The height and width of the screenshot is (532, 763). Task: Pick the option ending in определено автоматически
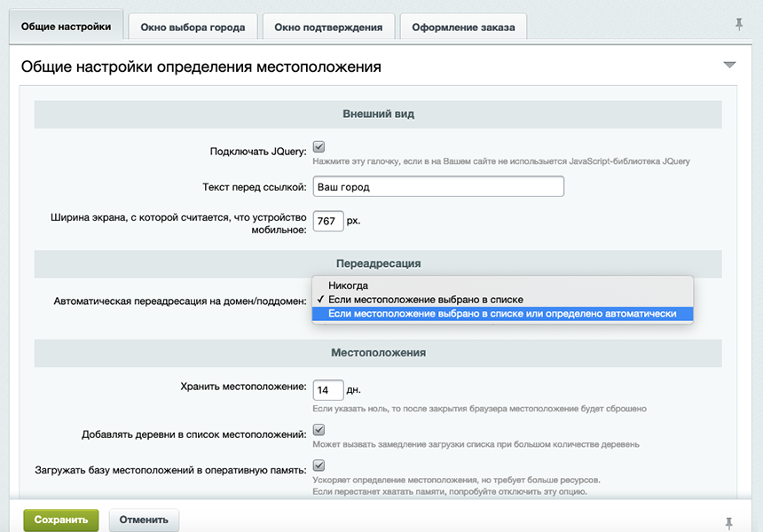click(501, 314)
